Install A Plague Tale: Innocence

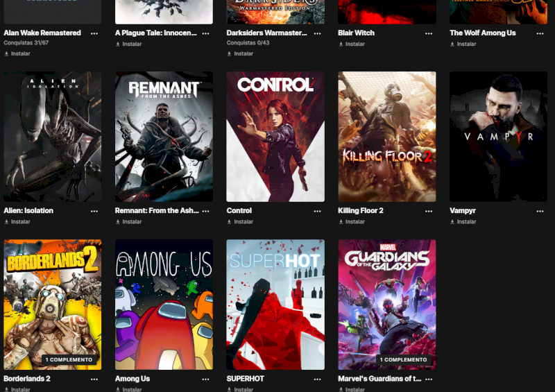pos(129,44)
